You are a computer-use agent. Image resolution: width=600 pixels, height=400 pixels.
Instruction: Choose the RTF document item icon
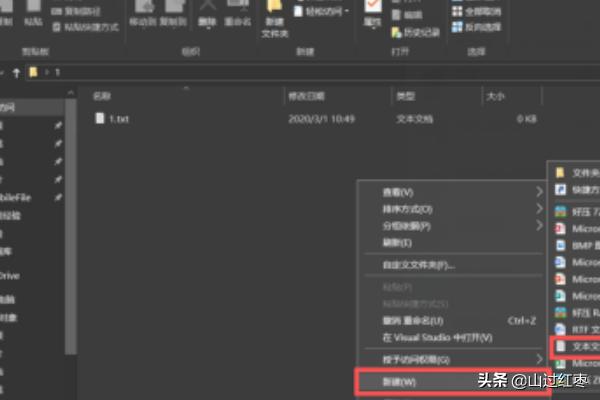[560, 328]
